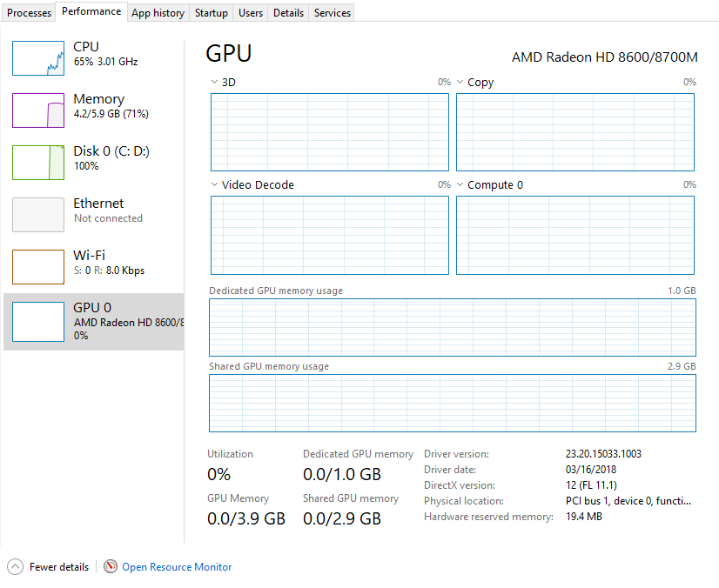Switch to the App history tab
Image resolution: width=719 pixels, height=588 pixels.
(x=158, y=13)
